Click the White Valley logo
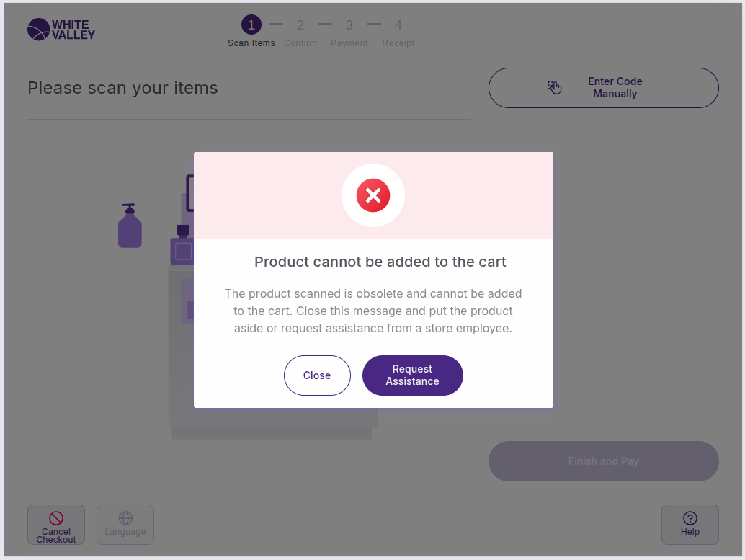 click(x=61, y=30)
